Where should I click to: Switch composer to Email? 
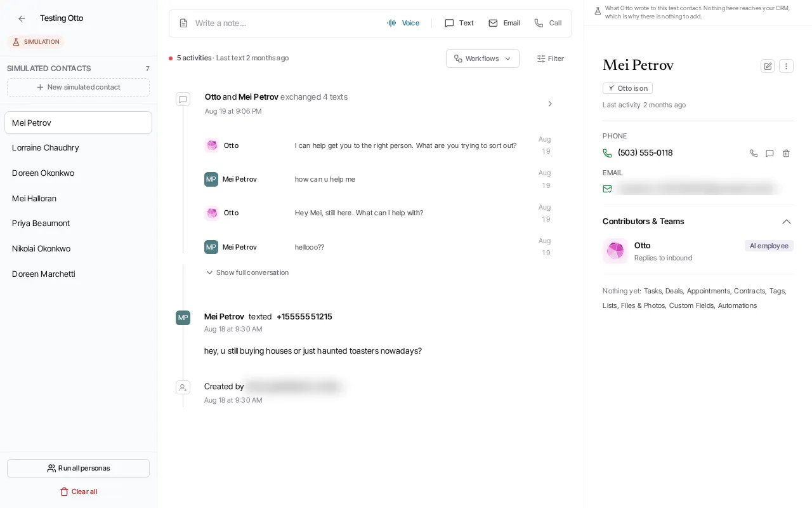coord(504,23)
